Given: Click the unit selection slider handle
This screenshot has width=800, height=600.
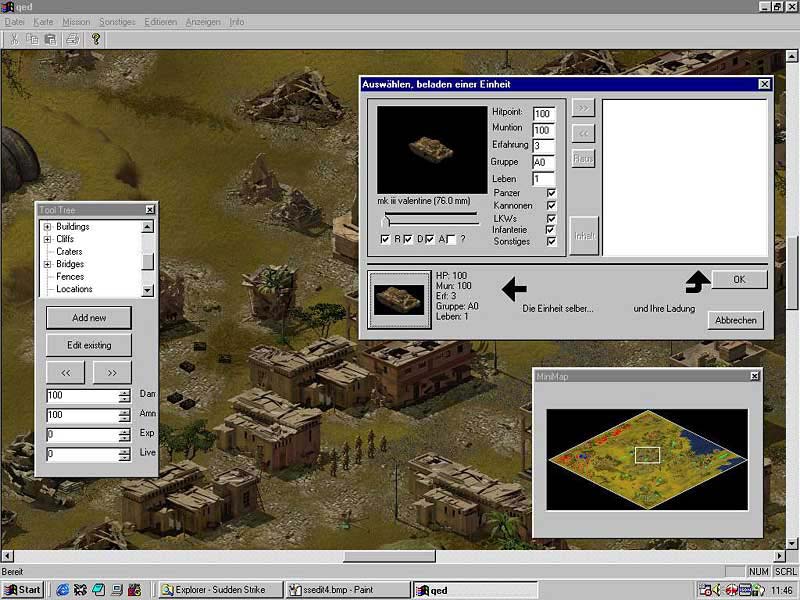Looking at the screenshot, I should (386, 220).
